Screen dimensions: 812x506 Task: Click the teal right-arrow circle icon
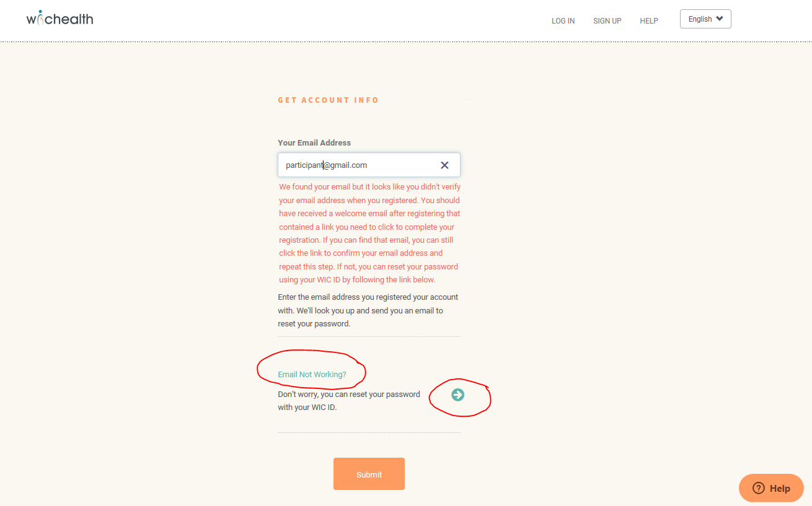coord(457,395)
